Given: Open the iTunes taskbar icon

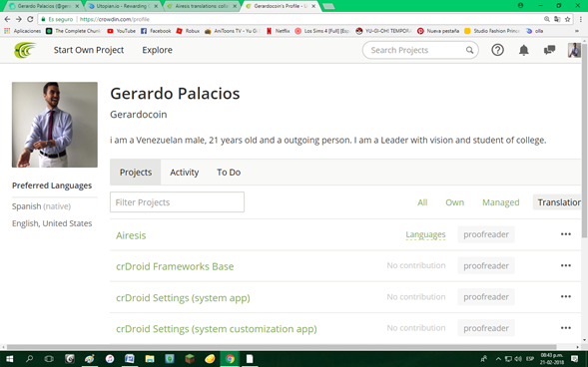Looking at the screenshot, I should [110, 359].
